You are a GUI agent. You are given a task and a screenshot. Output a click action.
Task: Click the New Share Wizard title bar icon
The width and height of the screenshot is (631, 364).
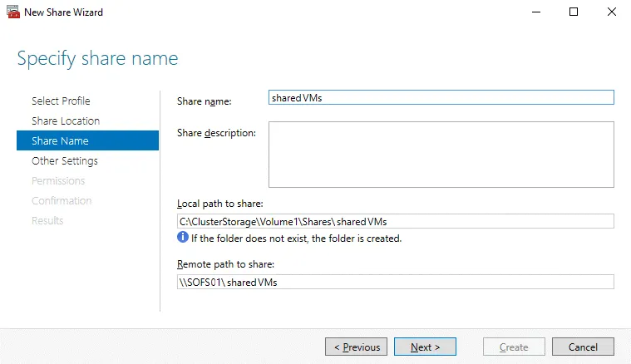(x=12, y=12)
